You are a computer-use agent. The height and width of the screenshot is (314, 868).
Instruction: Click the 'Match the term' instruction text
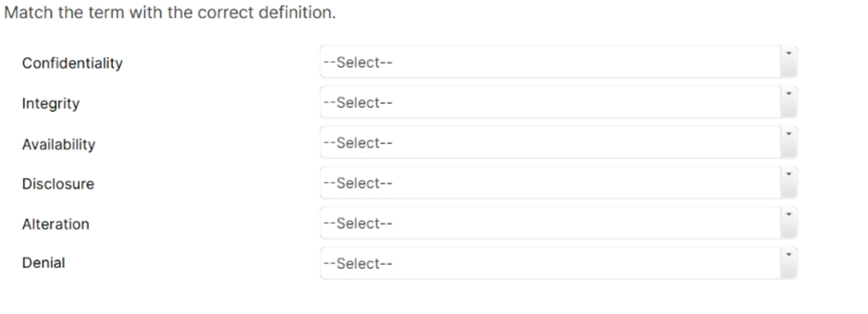[x=170, y=13]
